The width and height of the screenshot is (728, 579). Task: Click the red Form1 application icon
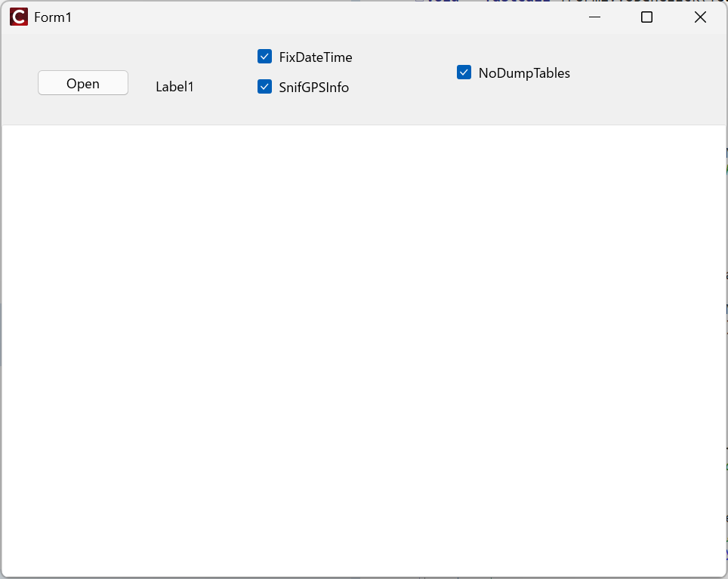18,17
